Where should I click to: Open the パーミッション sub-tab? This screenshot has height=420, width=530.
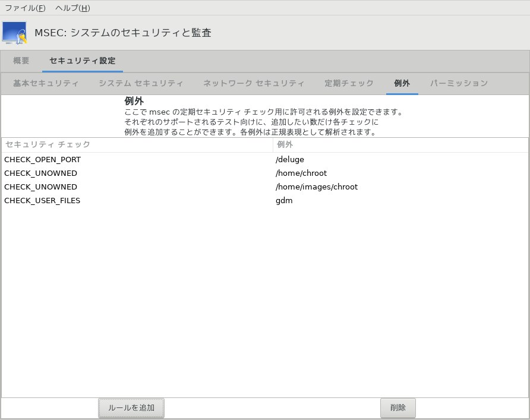click(459, 83)
